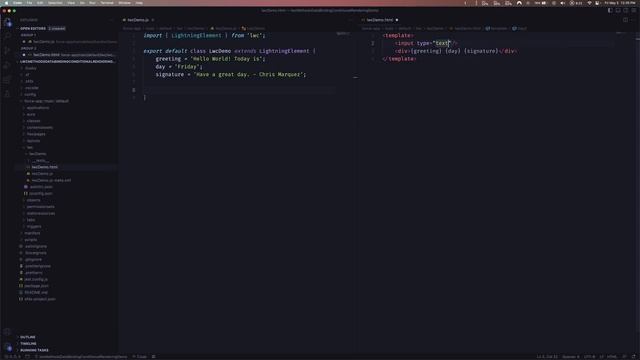Open the Help menu

coord(139,3)
